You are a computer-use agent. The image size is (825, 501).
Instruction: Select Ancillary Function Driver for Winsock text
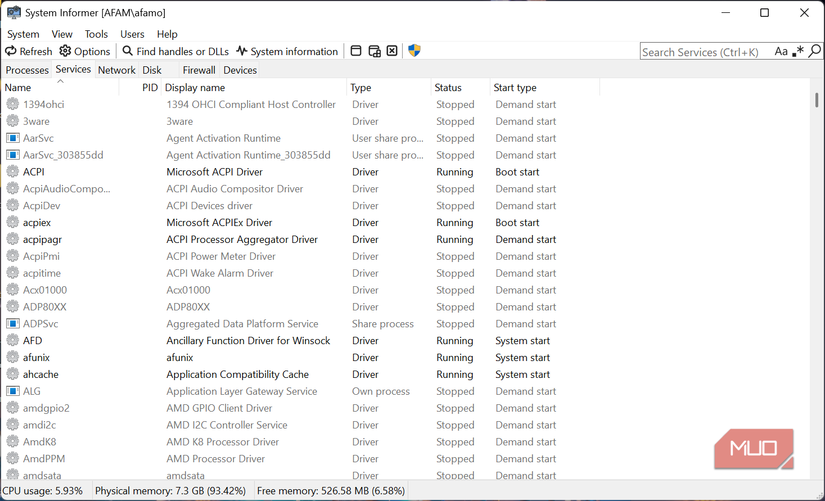pos(248,340)
